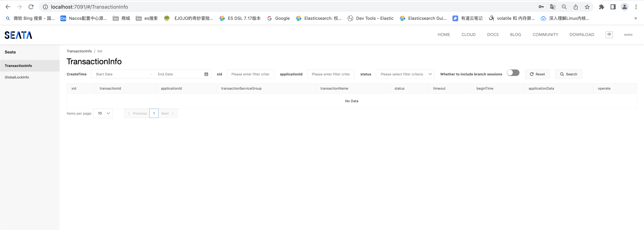Click the calendar icon in CreateTime field
The width and height of the screenshot is (644, 230).
[x=206, y=74]
